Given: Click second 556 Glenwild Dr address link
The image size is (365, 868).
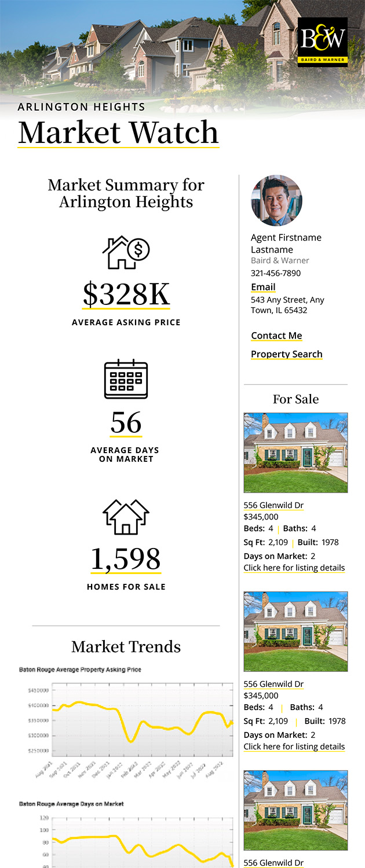Looking at the screenshot, I should click(x=273, y=684).
